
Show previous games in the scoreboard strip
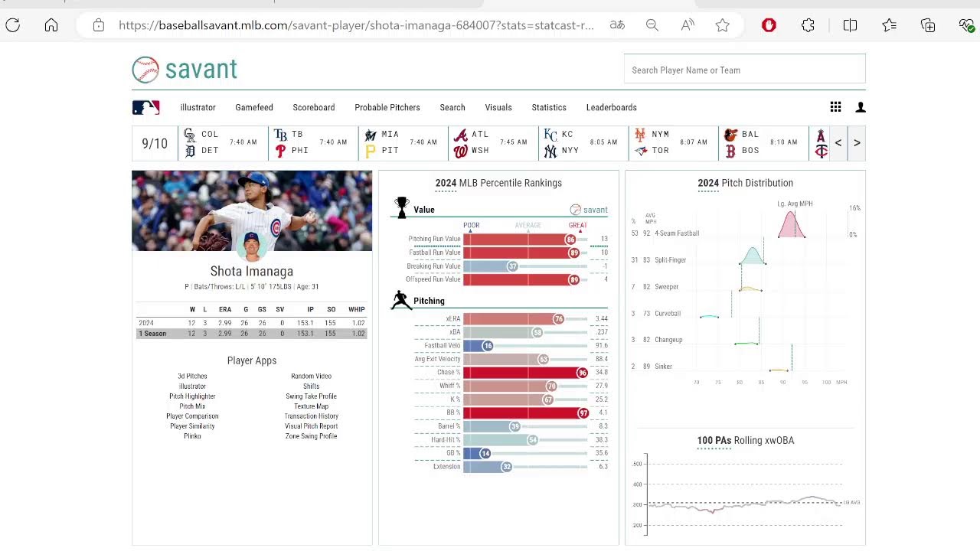pyautogui.click(x=838, y=143)
